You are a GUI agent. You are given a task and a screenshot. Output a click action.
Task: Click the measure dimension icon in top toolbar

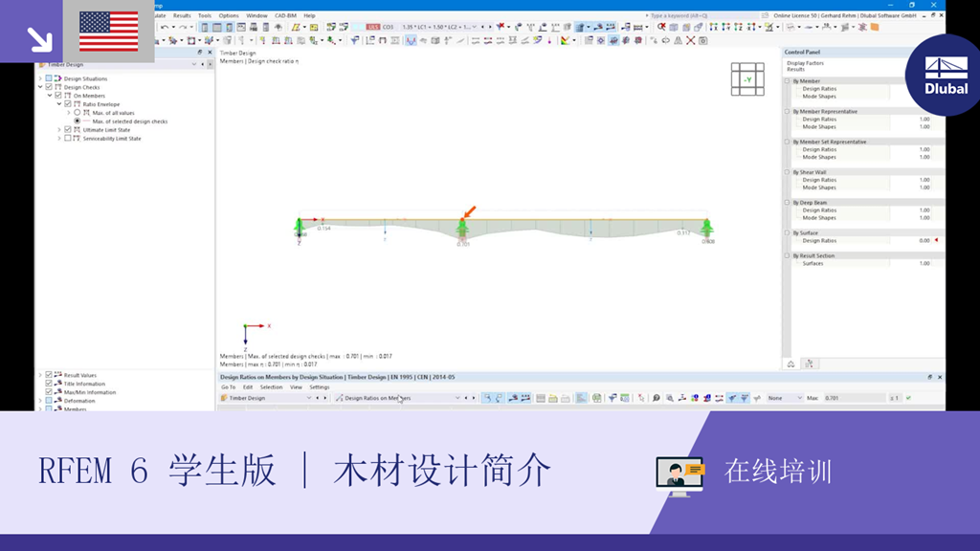point(637,27)
